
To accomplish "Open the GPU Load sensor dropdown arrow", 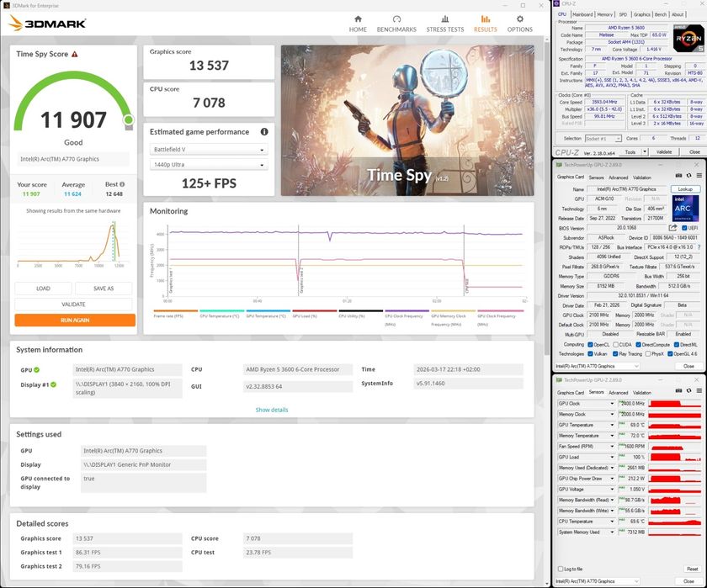I will [x=612, y=457].
